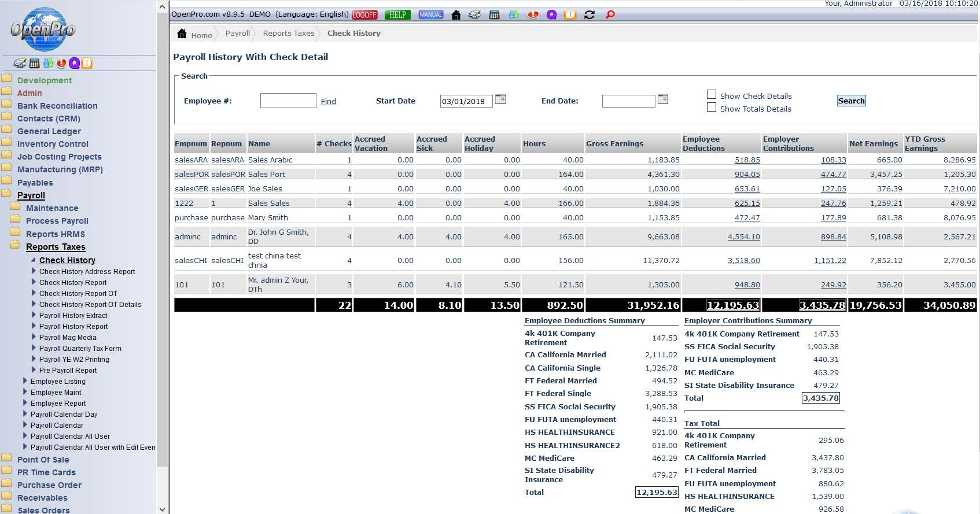This screenshot has height=514, width=980.
Task: Enable Show Check Details checkbox
Action: [x=712, y=95]
